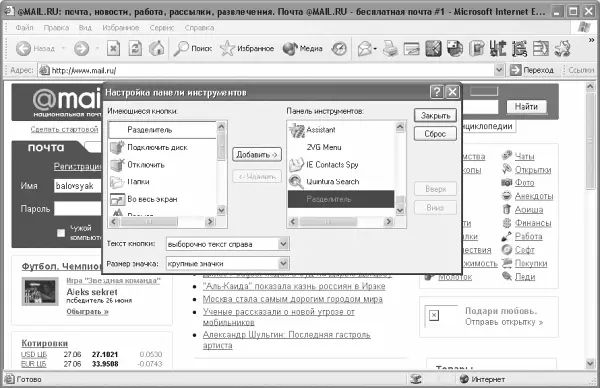Click Сброс button in the dialog
600x388 pixels.
tap(435, 134)
